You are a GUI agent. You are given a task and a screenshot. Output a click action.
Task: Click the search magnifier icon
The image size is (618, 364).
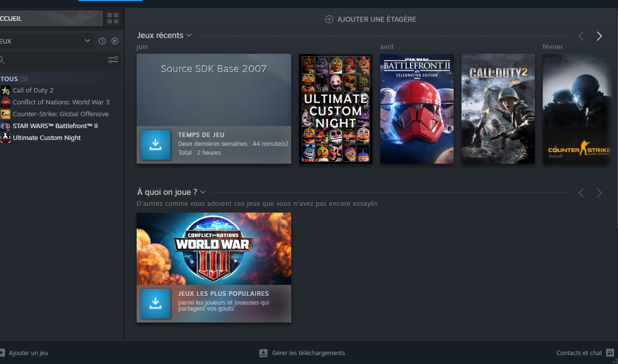[x=2, y=60]
